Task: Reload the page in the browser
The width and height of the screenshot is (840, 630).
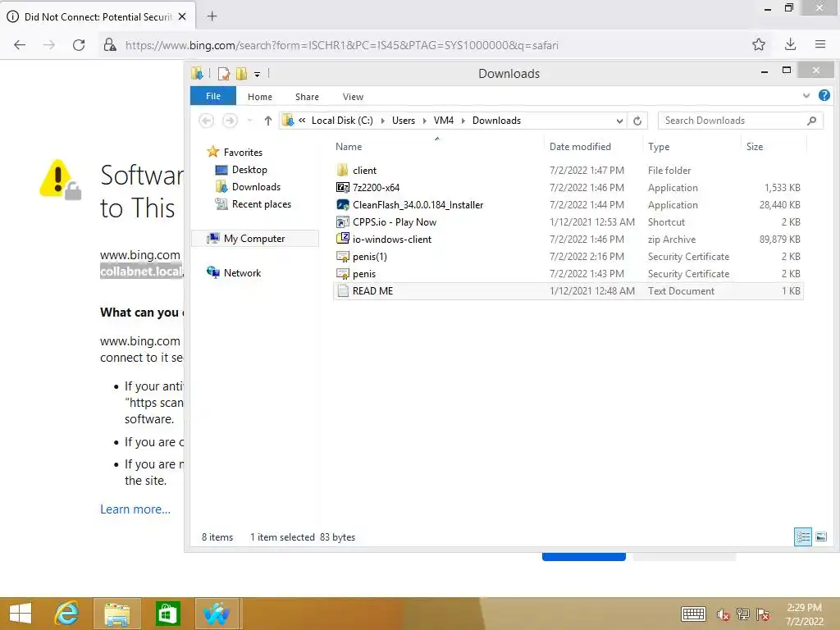Action: pyautogui.click(x=79, y=45)
